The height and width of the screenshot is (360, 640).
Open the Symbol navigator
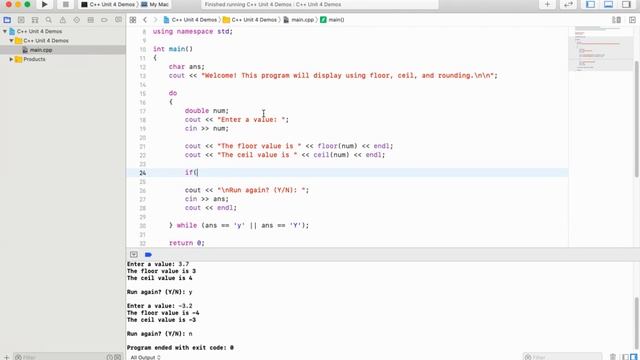[x=35, y=20]
